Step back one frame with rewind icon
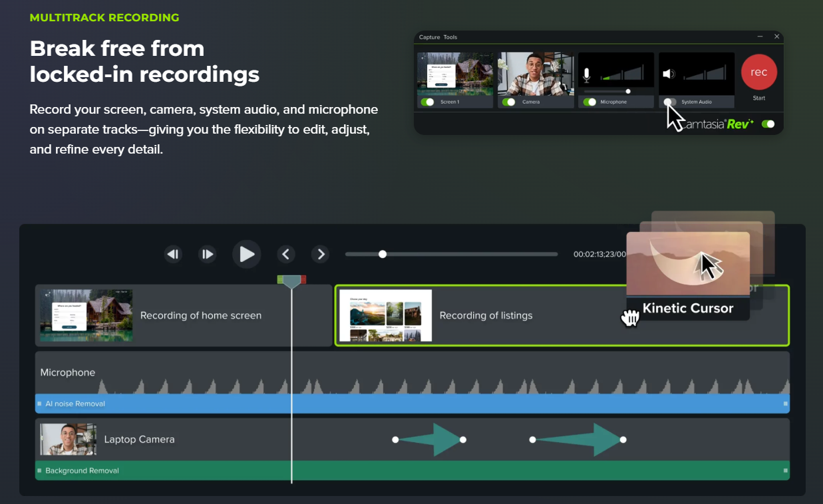823x504 pixels. point(174,254)
